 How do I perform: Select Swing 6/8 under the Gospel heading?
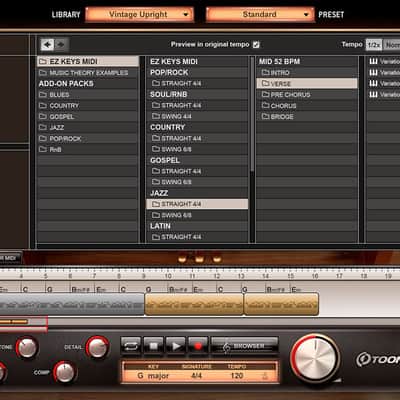tap(197, 182)
